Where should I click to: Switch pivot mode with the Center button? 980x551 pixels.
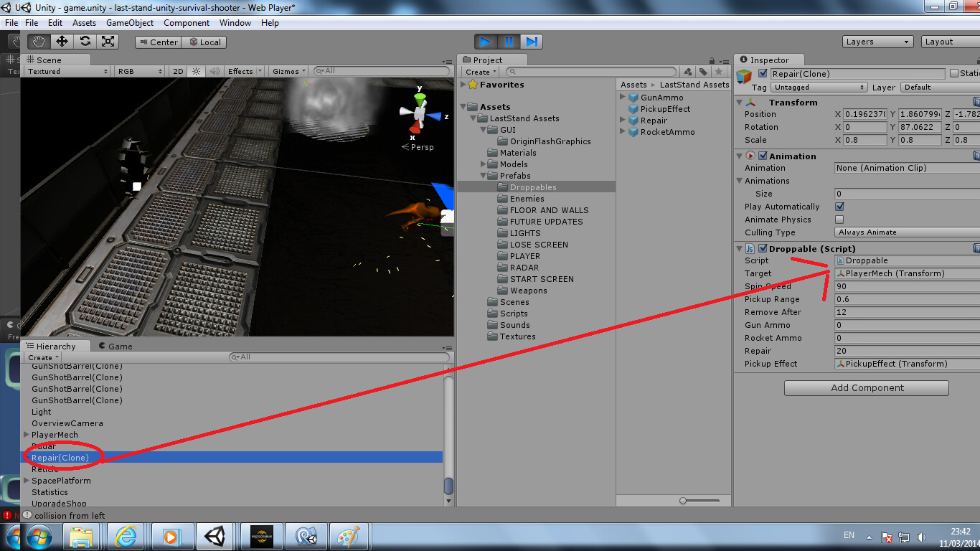[157, 42]
